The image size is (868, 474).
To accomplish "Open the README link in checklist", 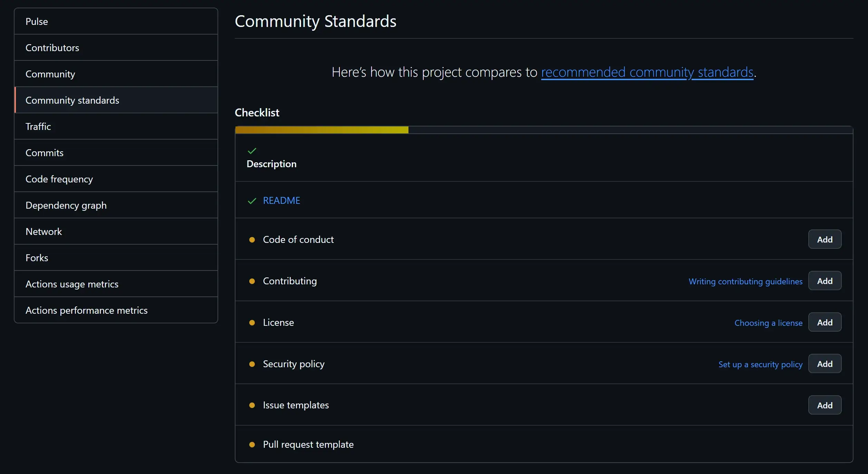I will [x=281, y=201].
